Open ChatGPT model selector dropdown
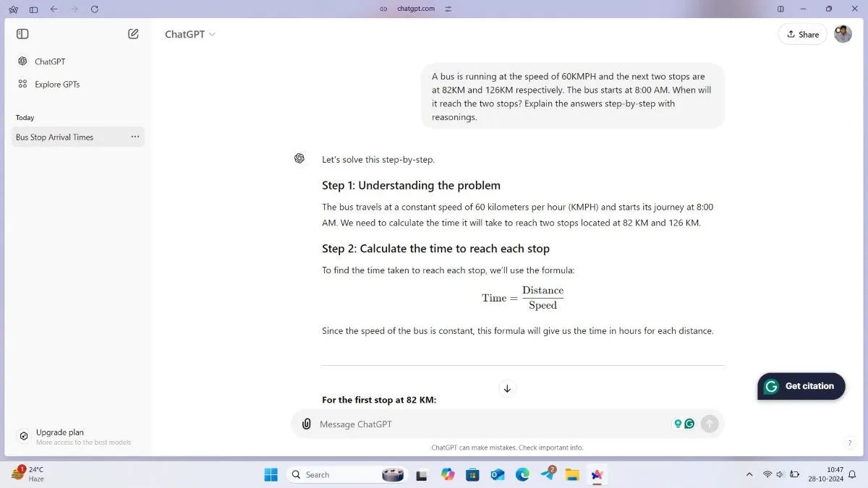868x488 pixels. [190, 34]
